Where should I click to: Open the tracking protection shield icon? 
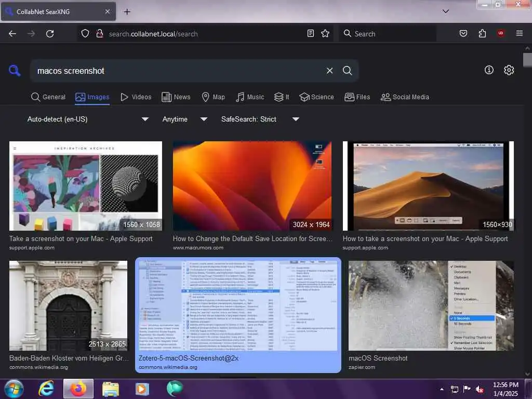pos(85,34)
